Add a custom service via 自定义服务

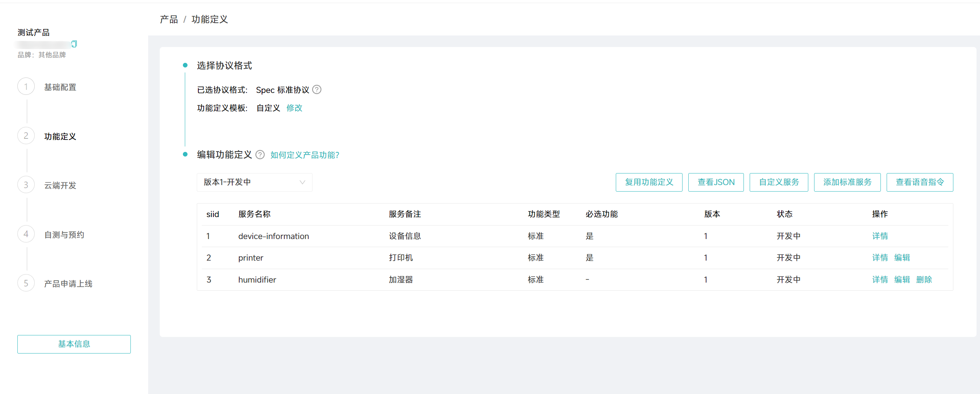tap(779, 182)
